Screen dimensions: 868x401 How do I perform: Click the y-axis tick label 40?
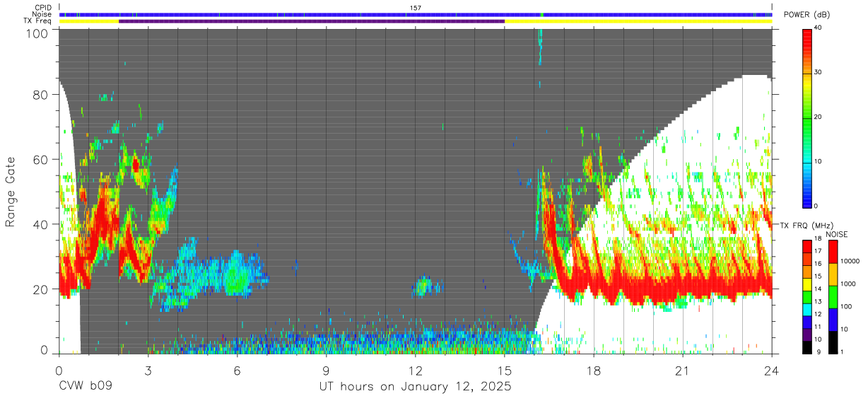pos(42,224)
